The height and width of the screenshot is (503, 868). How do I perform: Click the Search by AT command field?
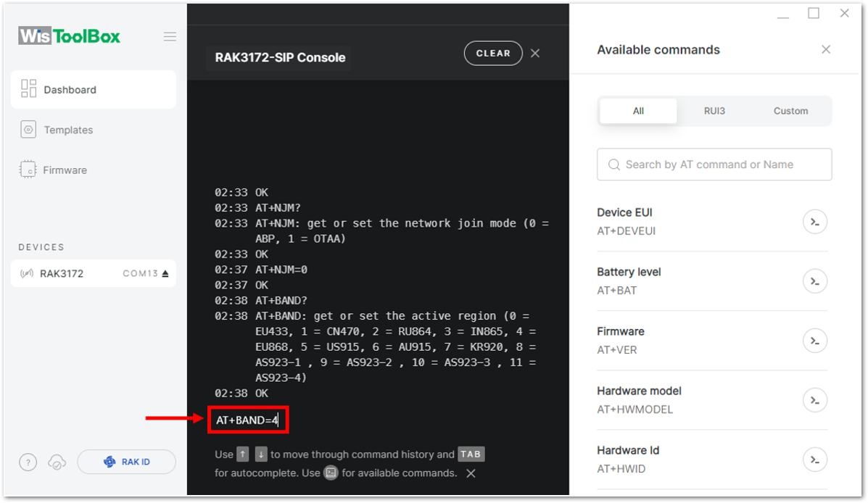pyautogui.click(x=714, y=165)
